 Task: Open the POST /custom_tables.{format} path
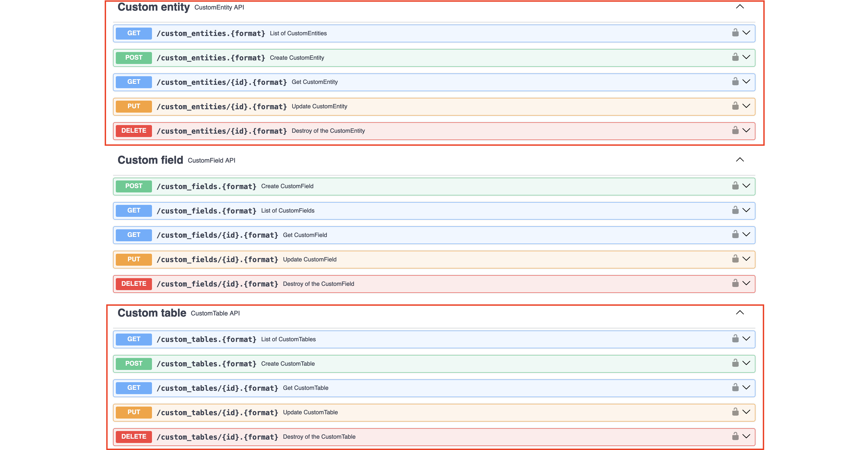tap(206, 364)
